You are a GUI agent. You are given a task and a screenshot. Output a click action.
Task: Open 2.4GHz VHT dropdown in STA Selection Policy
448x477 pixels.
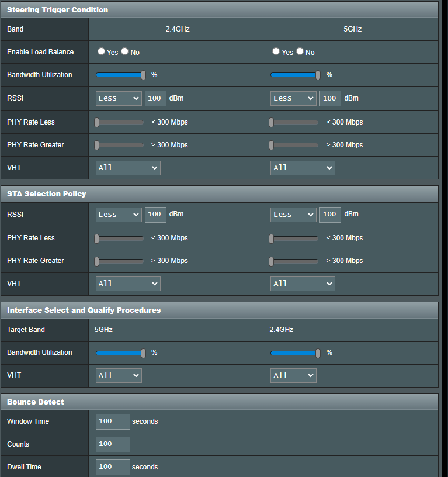click(128, 284)
